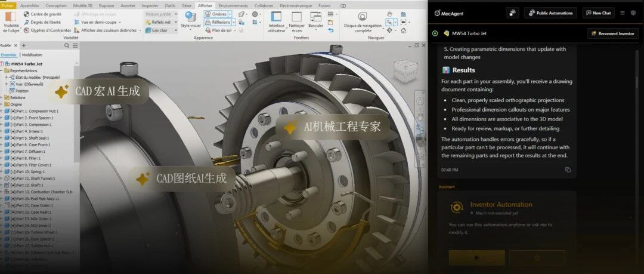Select the Pan hand tool in Naviguer
The image size is (644, 274).
(389, 14)
